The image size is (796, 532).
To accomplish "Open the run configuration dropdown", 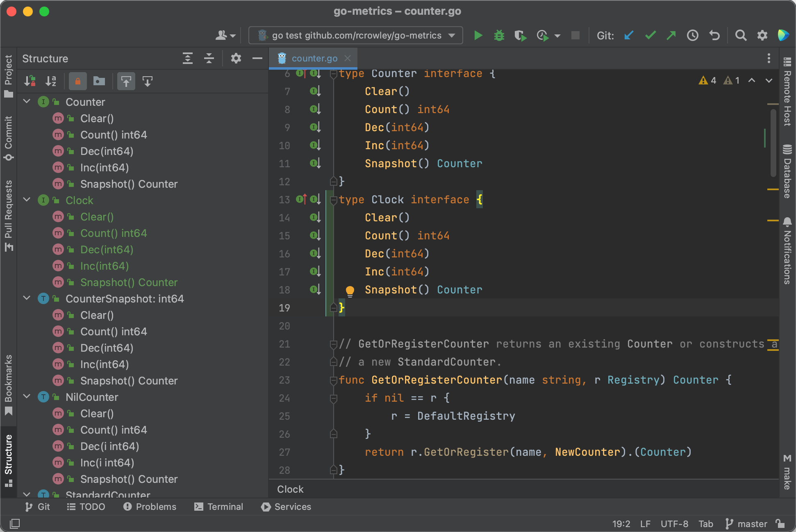I will [x=451, y=35].
